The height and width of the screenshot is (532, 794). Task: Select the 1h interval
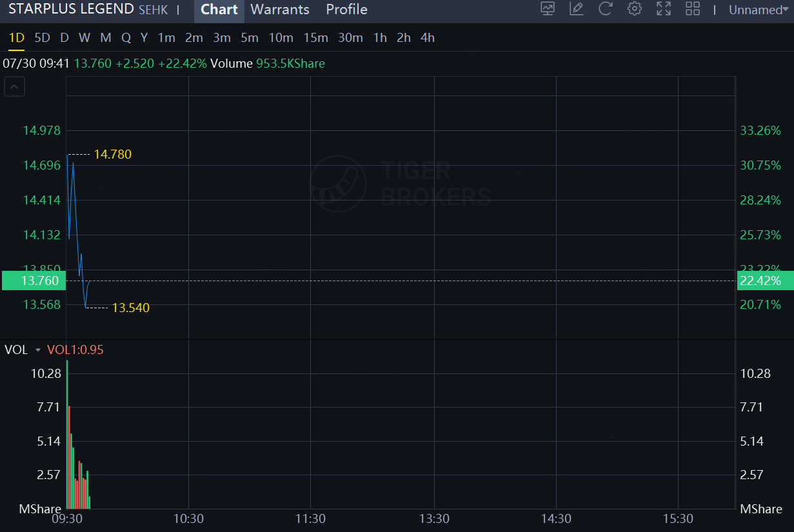[380, 38]
